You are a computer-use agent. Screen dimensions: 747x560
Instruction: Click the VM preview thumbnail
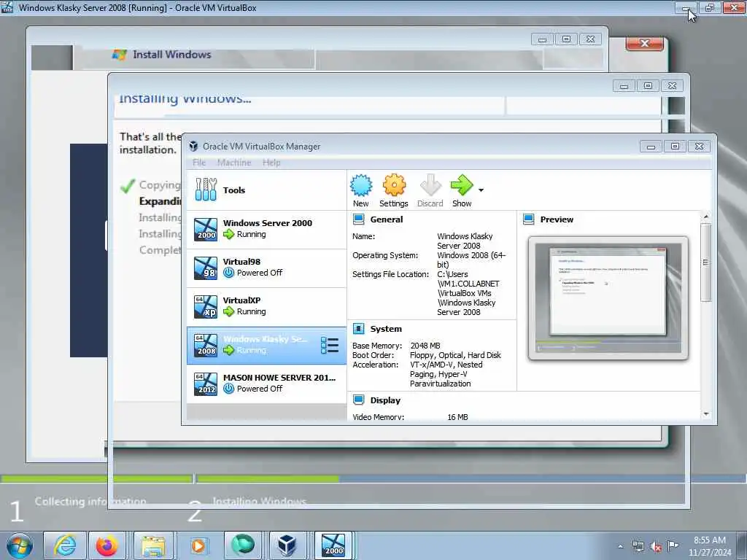(x=608, y=298)
